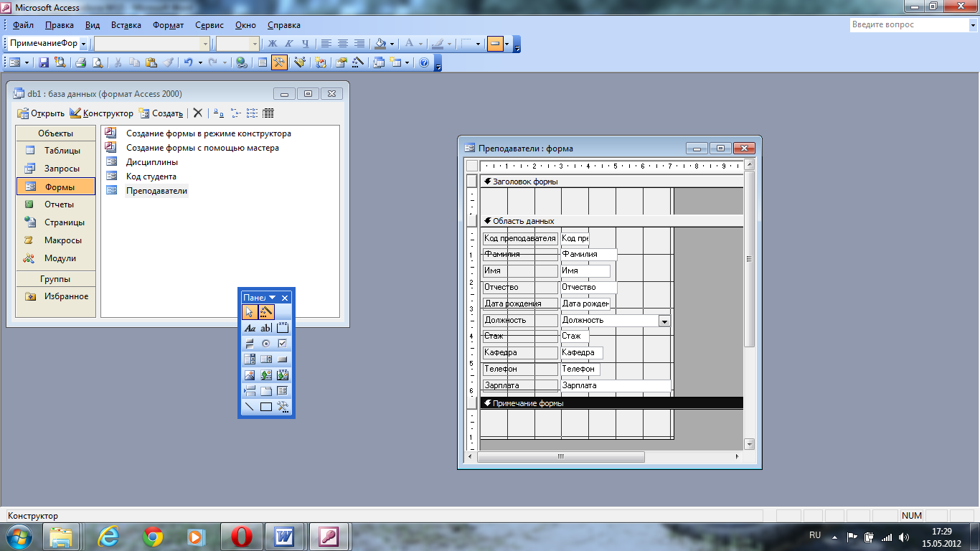Select the Option Button (radio) tool
The height and width of the screenshot is (551, 980).
266,344
